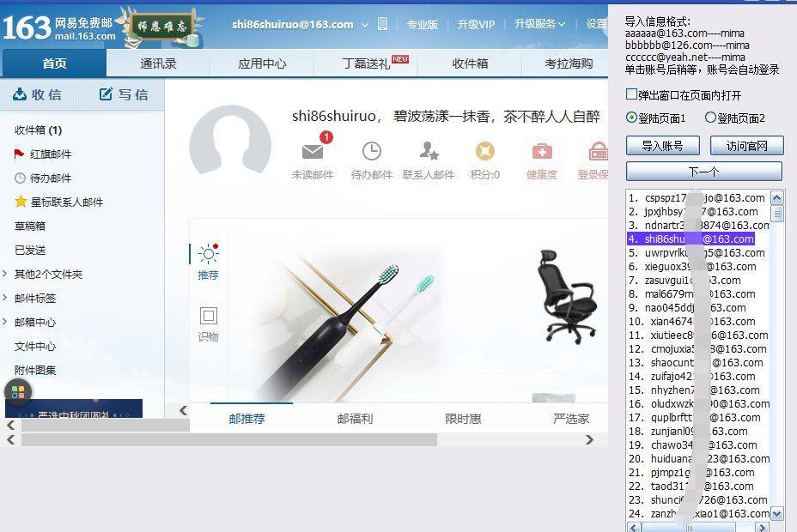Select the 登陆页面2 radio button
This screenshot has height=532, width=797.
710,118
